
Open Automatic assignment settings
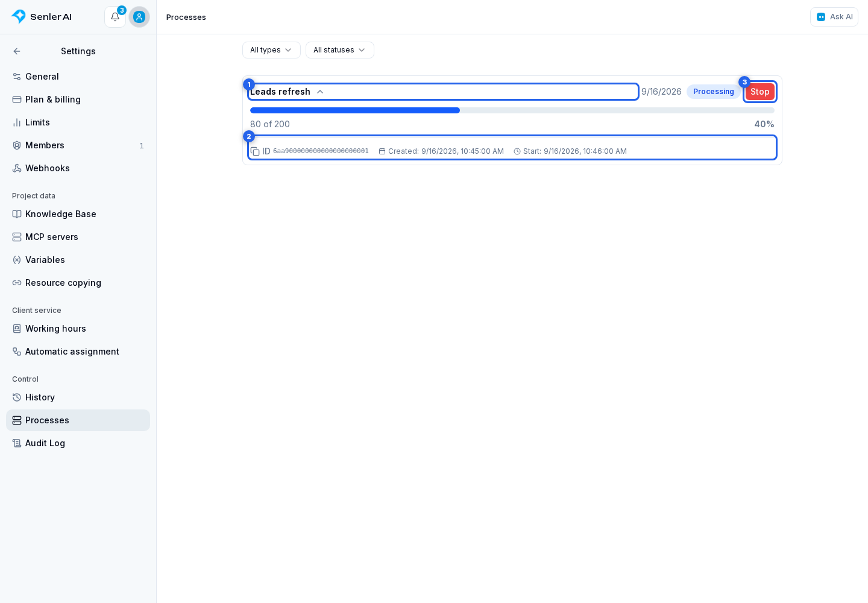point(78,352)
